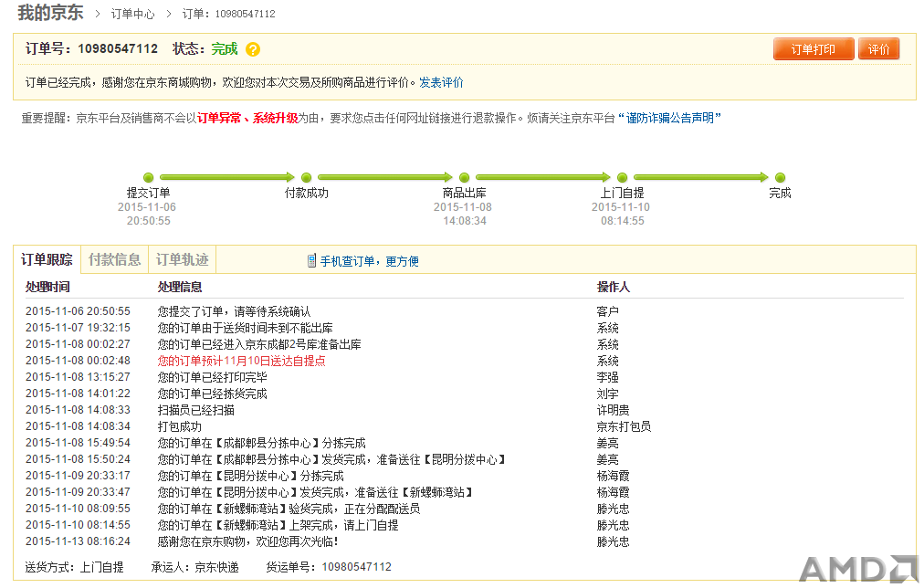Click the 商品出库 progress dot
The image size is (924, 588).
pos(465,177)
